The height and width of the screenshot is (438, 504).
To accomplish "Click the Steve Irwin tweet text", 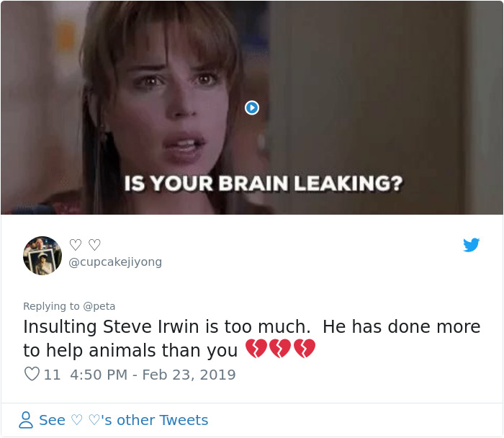I will (x=252, y=339).
